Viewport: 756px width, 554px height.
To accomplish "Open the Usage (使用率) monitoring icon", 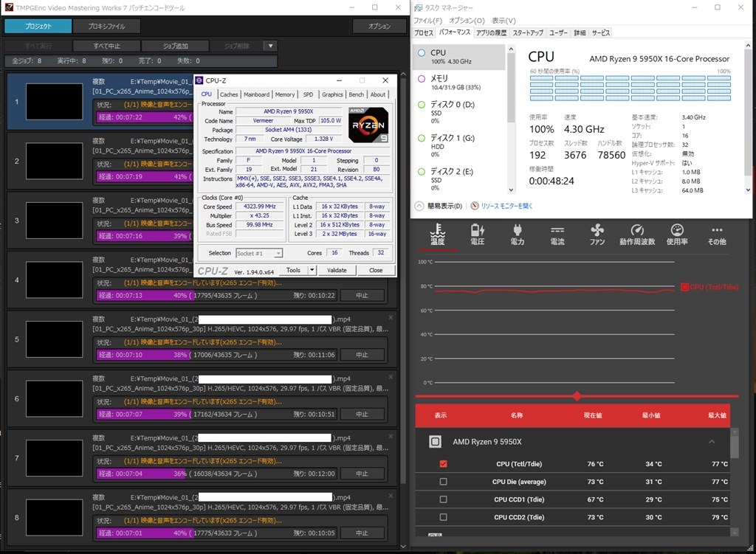I will [x=677, y=235].
